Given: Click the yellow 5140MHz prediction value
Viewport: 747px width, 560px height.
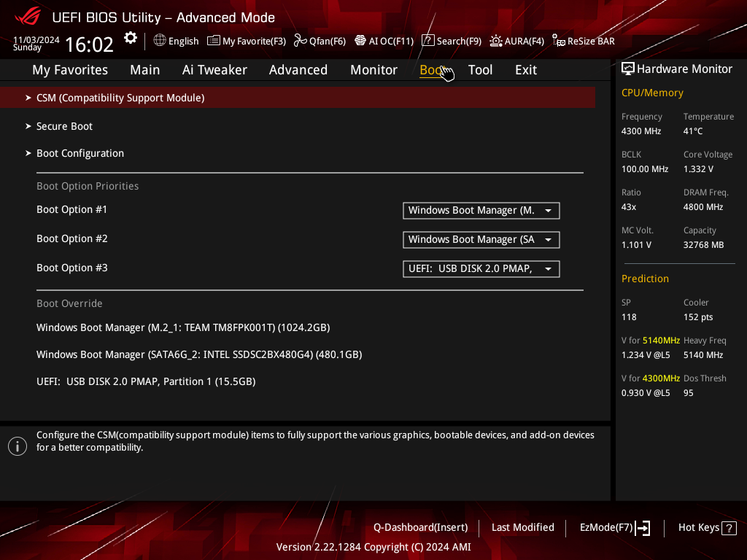Looking at the screenshot, I should (x=661, y=341).
